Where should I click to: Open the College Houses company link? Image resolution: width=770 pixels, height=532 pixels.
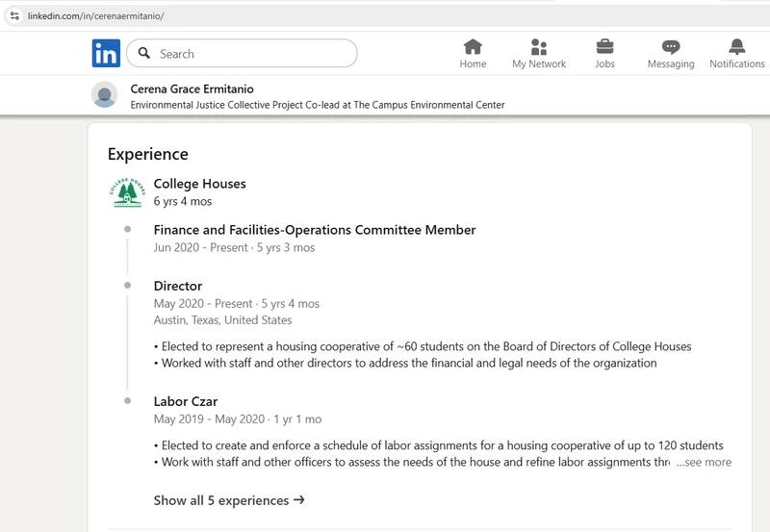(199, 184)
